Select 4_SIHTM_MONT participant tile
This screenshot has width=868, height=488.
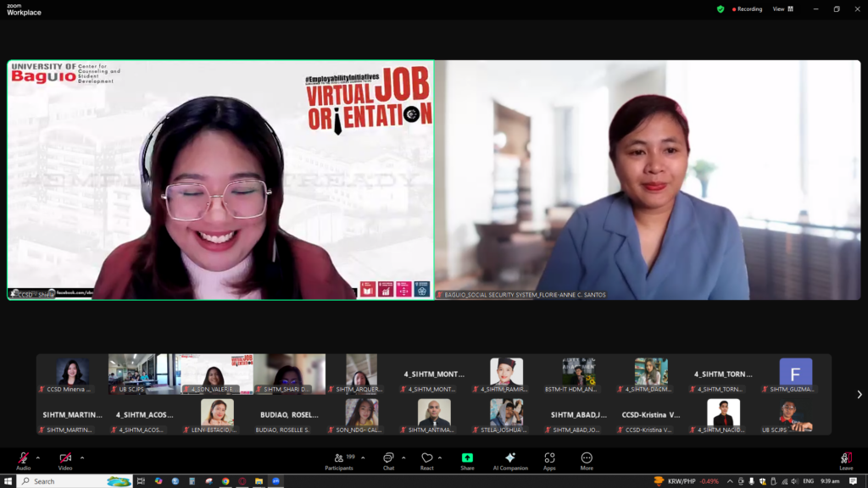(x=434, y=374)
